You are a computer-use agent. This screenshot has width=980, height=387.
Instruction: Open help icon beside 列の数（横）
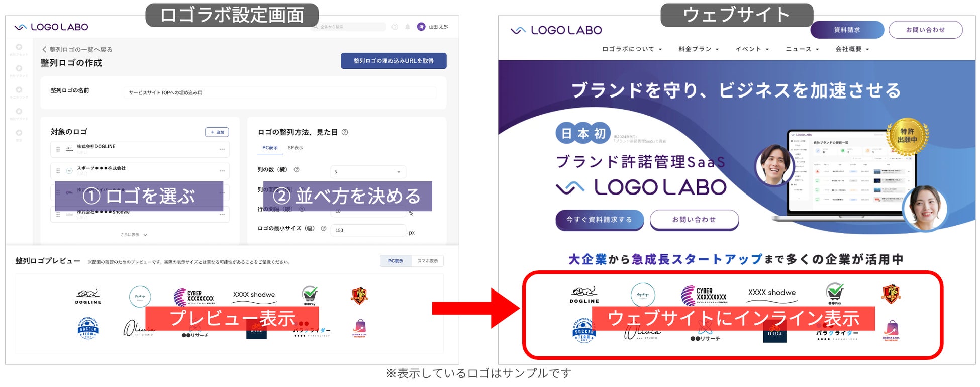click(x=297, y=170)
